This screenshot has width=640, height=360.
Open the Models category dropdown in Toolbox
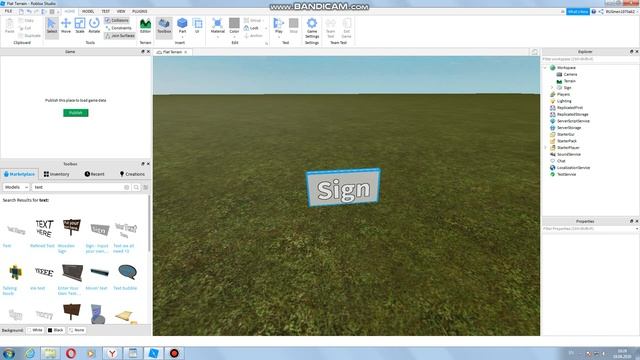[x=16, y=187]
